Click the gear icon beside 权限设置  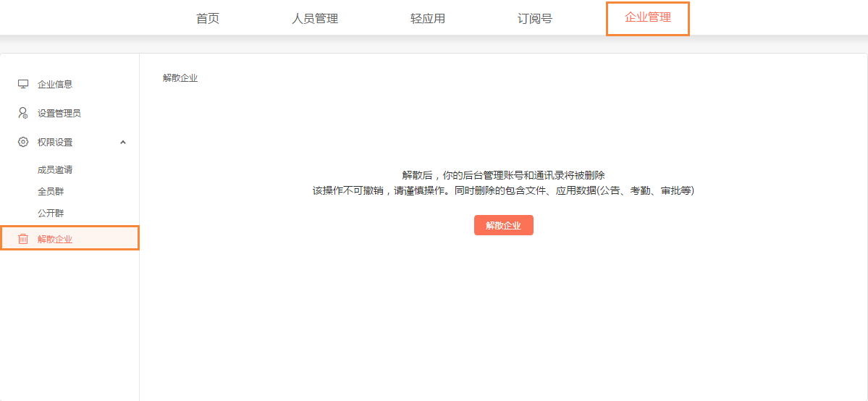(23, 142)
